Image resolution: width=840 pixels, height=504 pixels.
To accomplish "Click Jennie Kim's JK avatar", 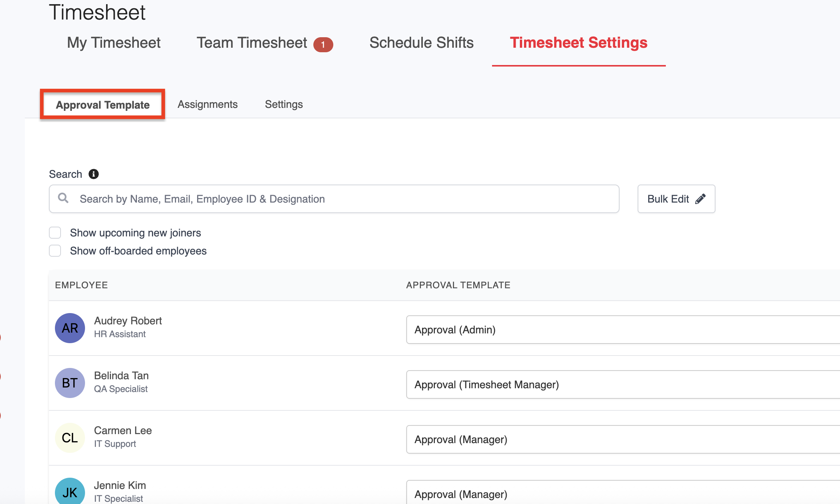I will pyautogui.click(x=70, y=492).
